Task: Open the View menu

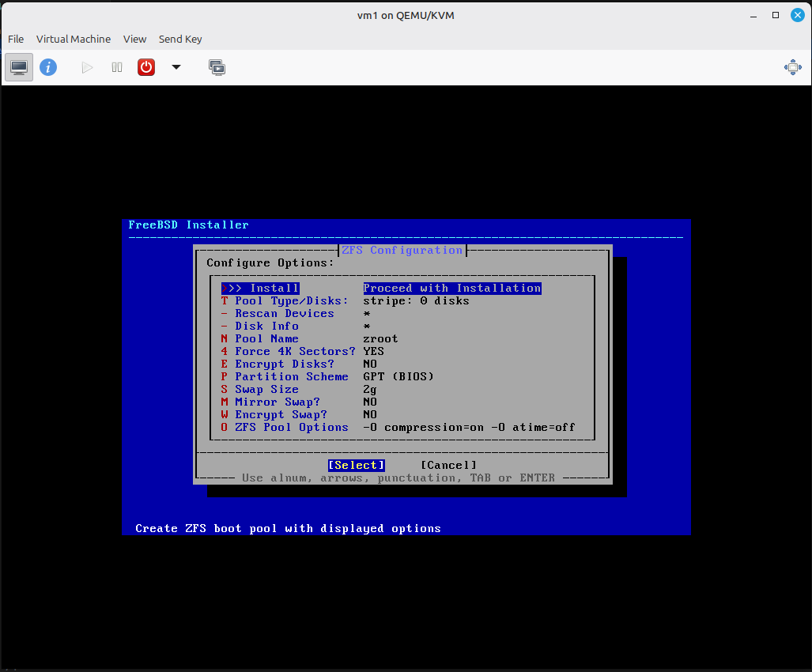Action: 134,39
